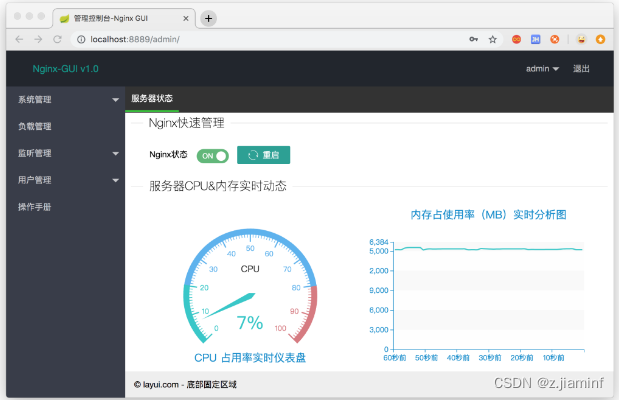Go back with the browser back arrow

point(19,39)
